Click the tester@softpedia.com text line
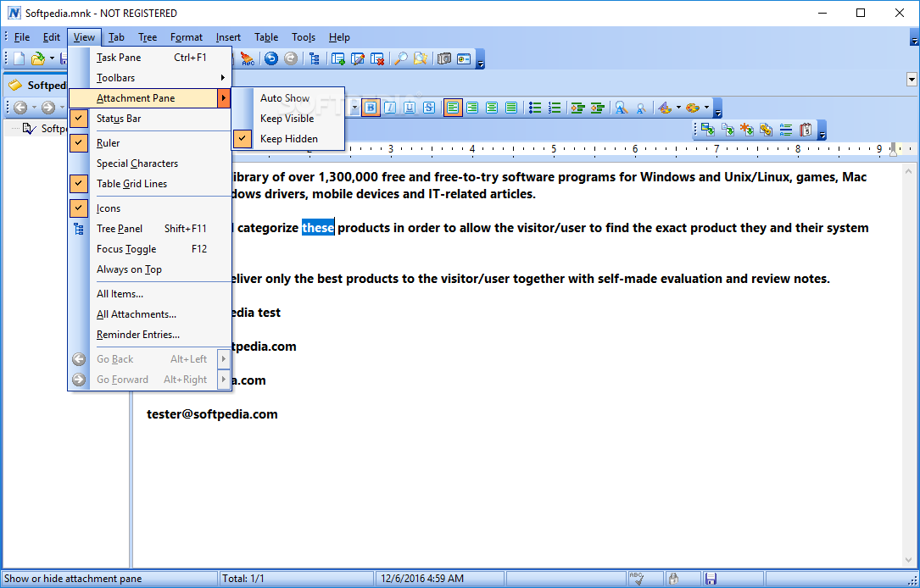920x588 pixels. click(x=212, y=413)
